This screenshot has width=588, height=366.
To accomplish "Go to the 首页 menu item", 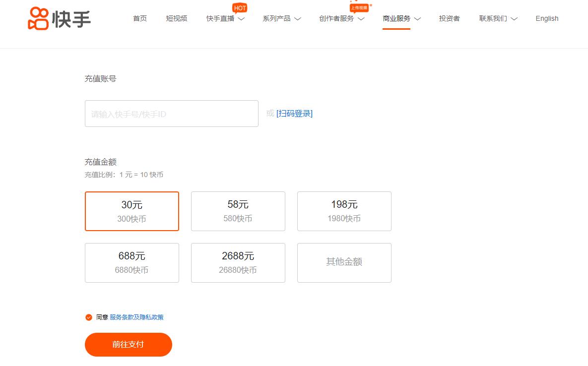I will (x=139, y=18).
